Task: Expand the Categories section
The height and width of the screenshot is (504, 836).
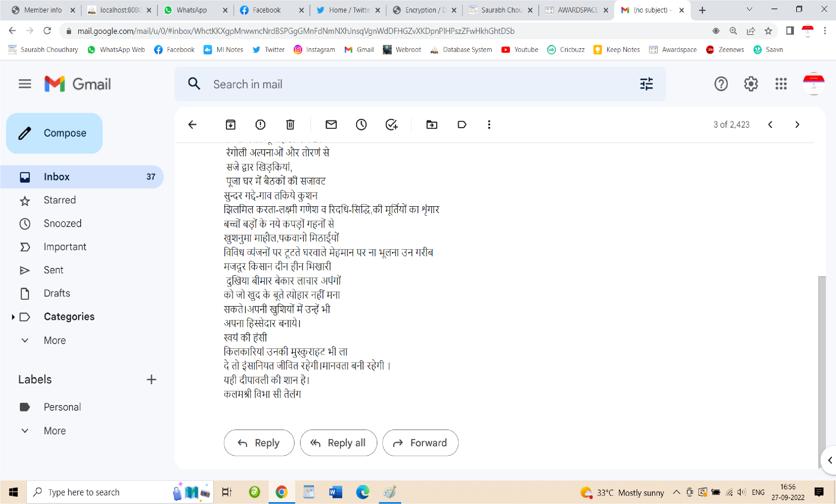Action: (13, 317)
